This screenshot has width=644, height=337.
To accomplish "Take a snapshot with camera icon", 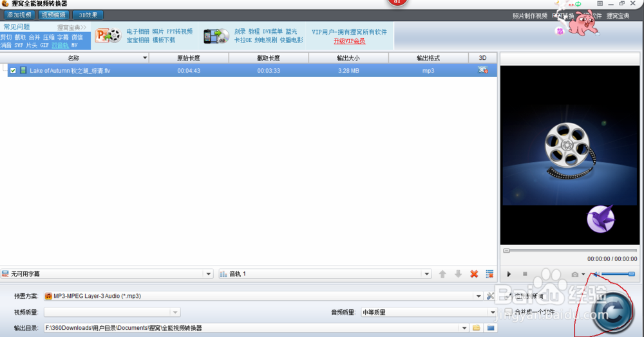I will pos(574,274).
